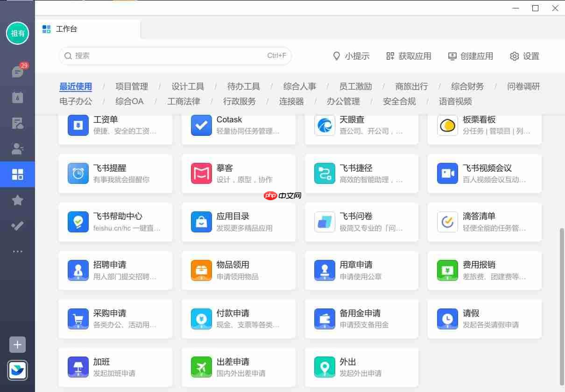
Task: Switch to the 综合财务 category
Action: pos(467,86)
